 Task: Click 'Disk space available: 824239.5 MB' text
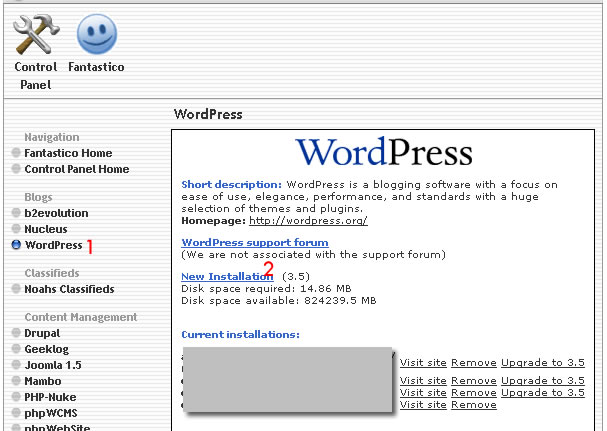coord(279,300)
